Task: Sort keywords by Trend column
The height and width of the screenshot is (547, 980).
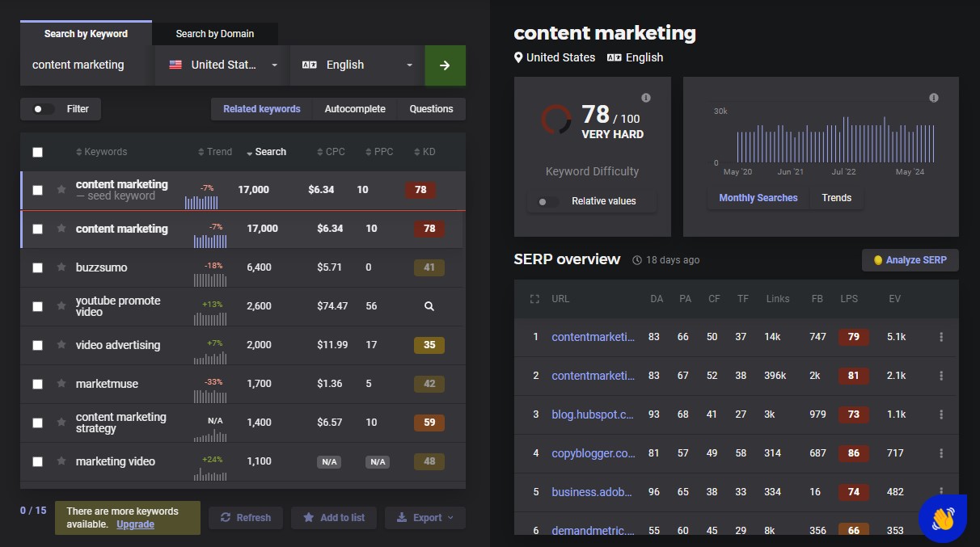Action: point(215,152)
